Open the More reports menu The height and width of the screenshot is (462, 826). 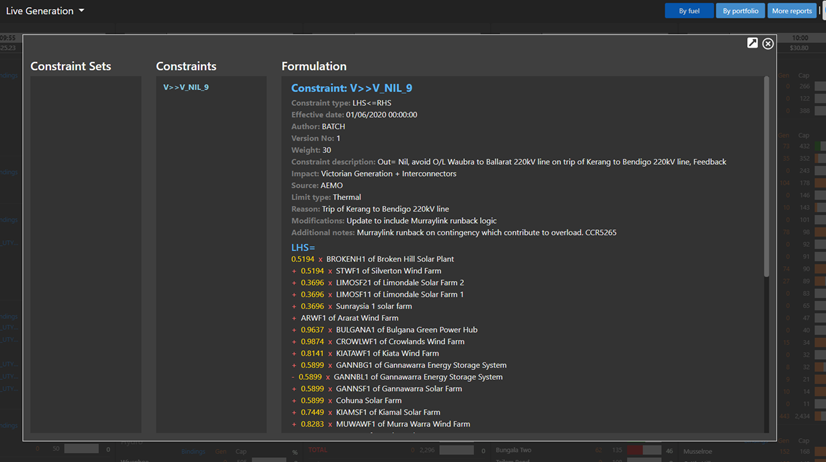pos(791,11)
